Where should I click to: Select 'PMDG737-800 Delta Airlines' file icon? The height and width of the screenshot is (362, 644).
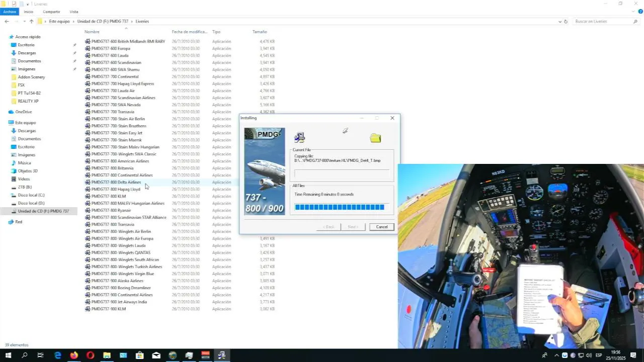(x=88, y=182)
